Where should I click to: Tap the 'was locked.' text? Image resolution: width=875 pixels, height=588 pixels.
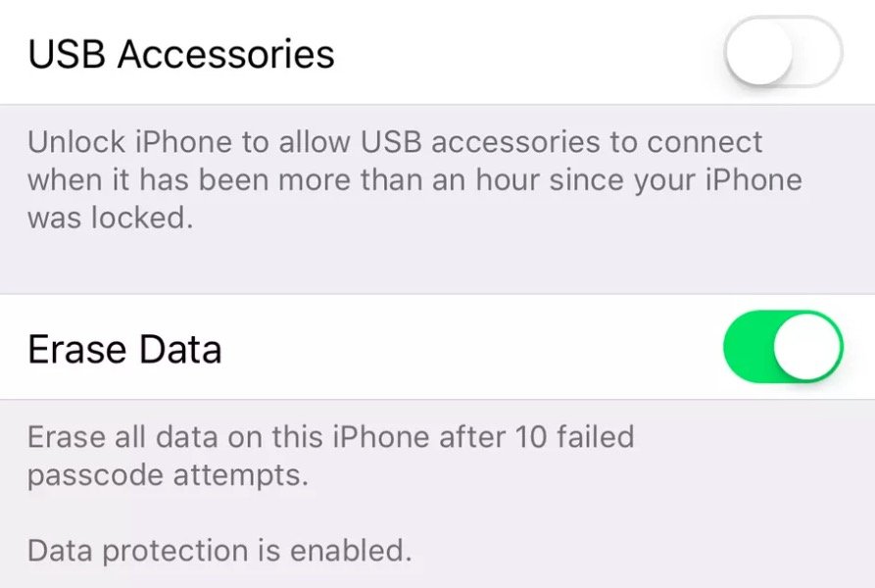111,217
